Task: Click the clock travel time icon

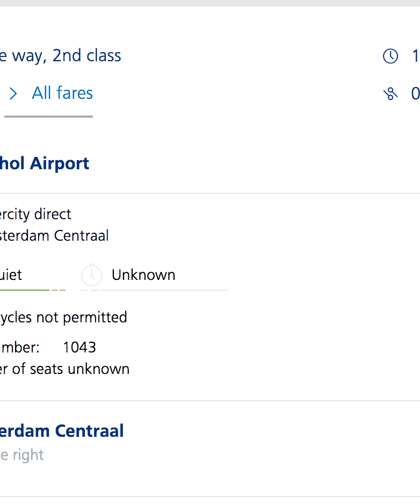Action: [x=390, y=56]
